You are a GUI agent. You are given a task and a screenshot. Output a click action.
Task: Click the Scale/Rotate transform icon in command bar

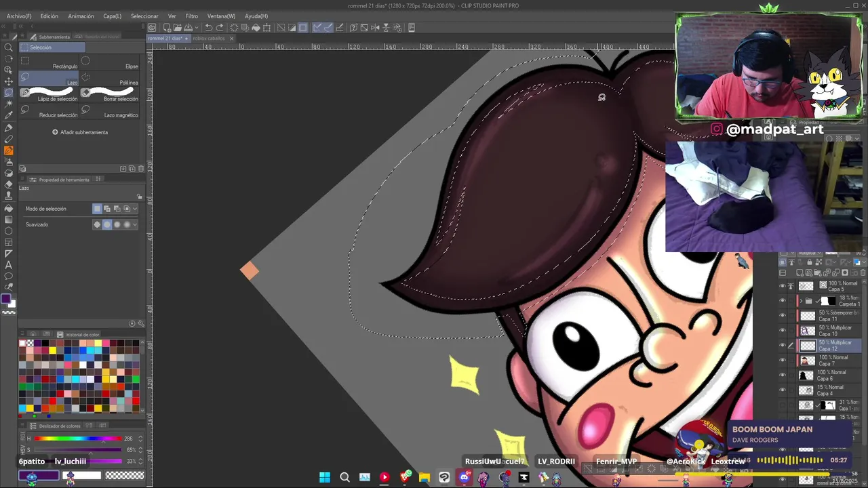(267, 28)
